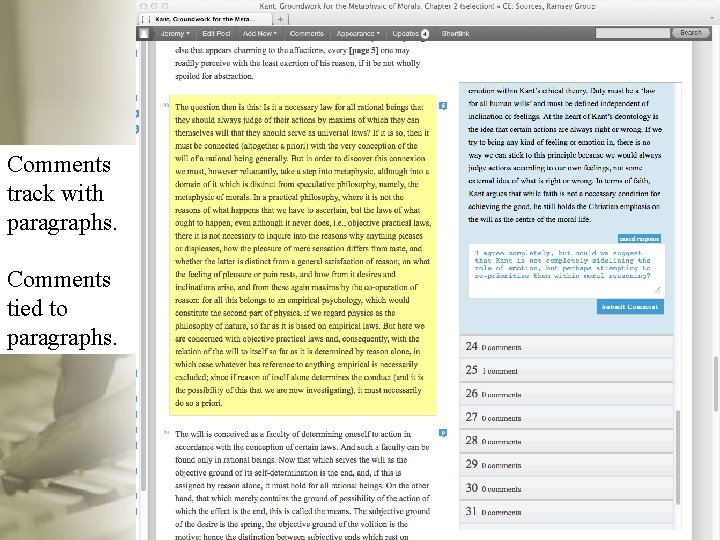Click paragraph marker left of 'The will is conceived'
720x540 pixels.
(166, 433)
